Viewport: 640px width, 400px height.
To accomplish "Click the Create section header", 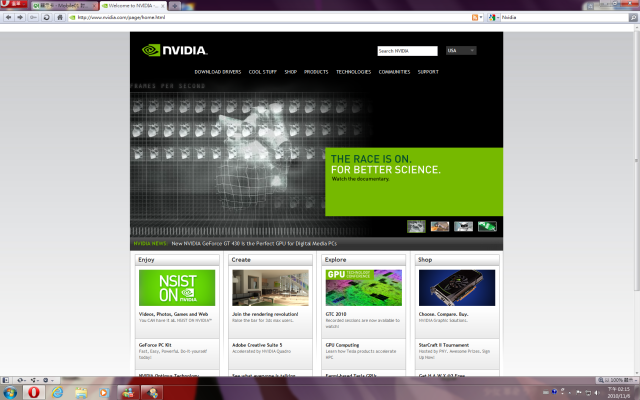I will (x=270, y=260).
